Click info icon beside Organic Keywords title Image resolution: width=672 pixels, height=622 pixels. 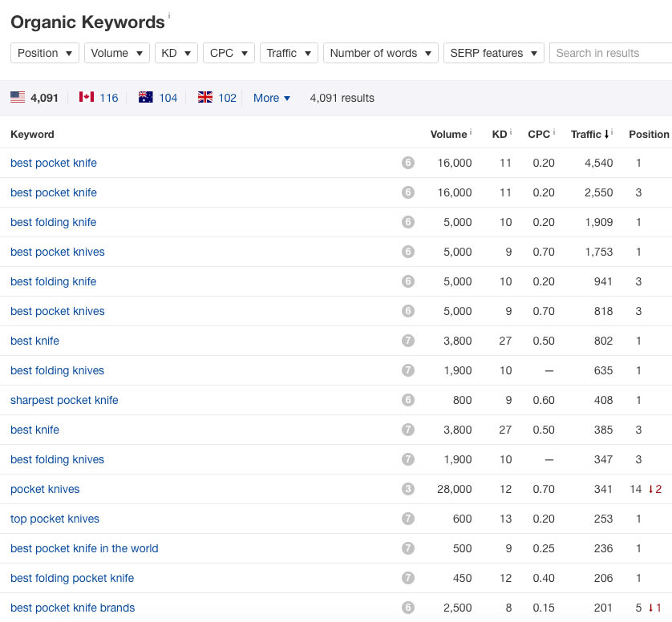click(169, 16)
